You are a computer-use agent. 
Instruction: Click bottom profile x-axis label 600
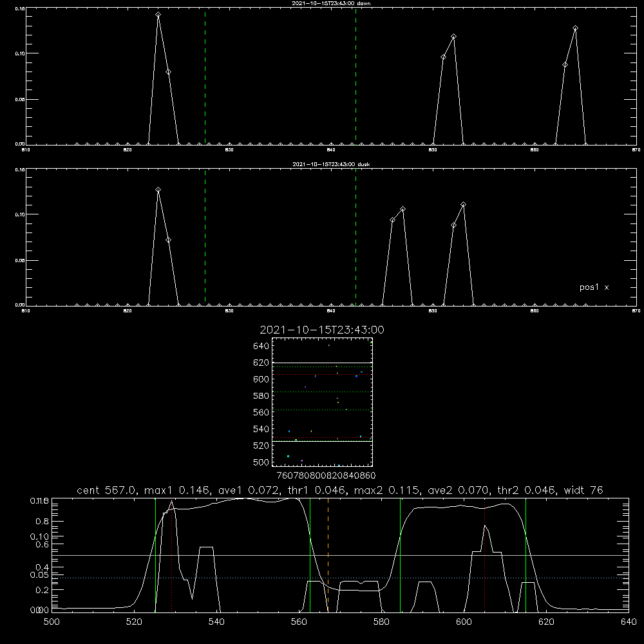[464, 622]
